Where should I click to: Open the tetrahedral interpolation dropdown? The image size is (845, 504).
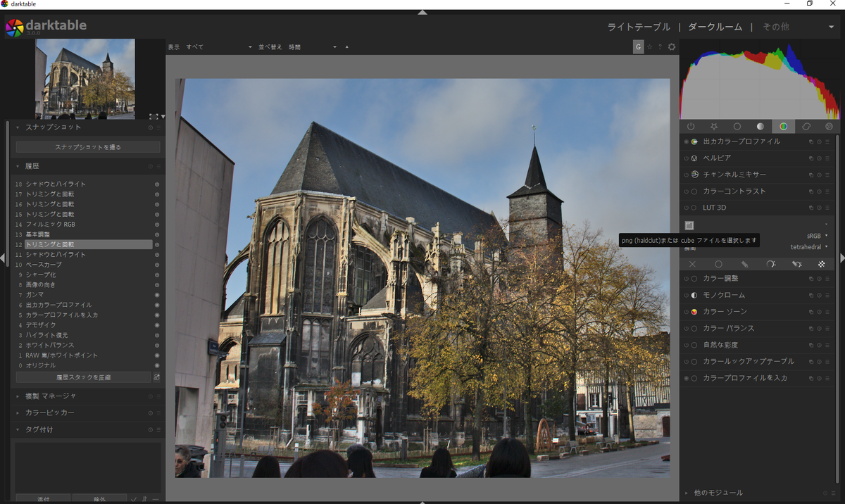tap(808, 246)
